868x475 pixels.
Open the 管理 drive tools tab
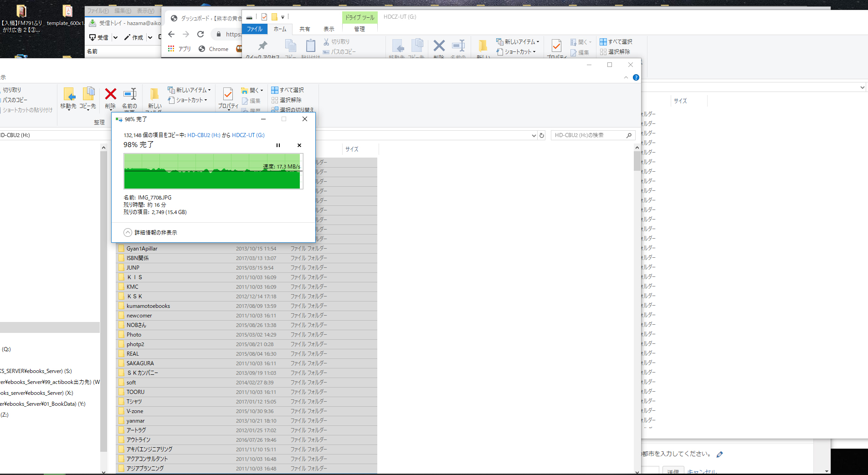(360, 29)
